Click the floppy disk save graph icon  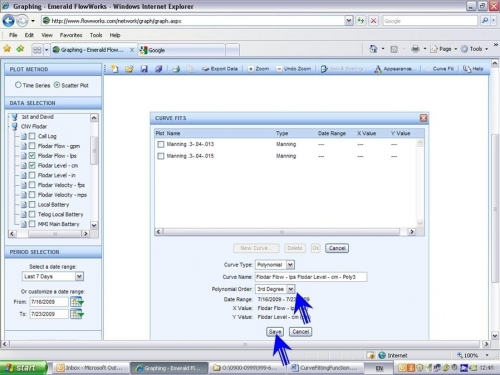[x=144, y=69]
